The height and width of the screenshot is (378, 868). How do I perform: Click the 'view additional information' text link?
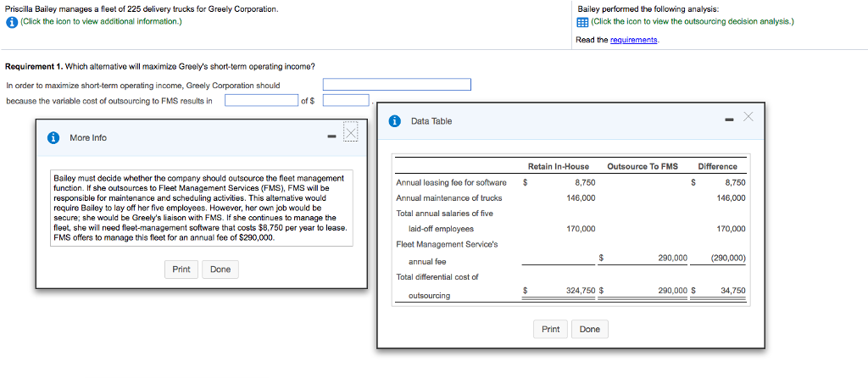pyautogui.click(x=101, y=21)
